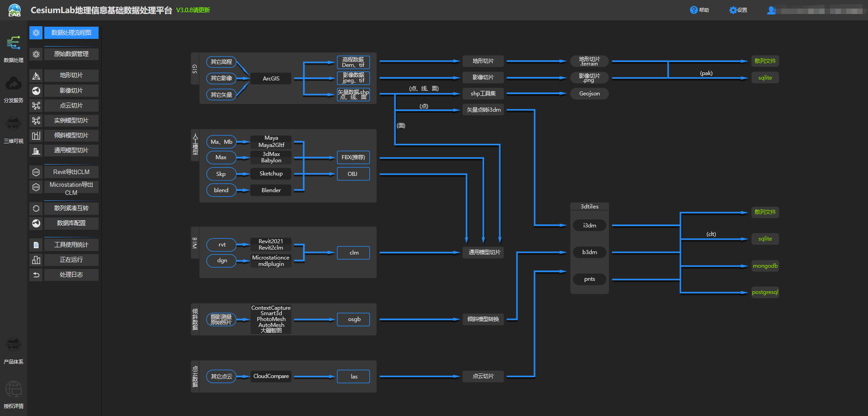Screen dimensions: 868x416
Task: Click the globe icon beside 影像切片
Action: [36, 91]
